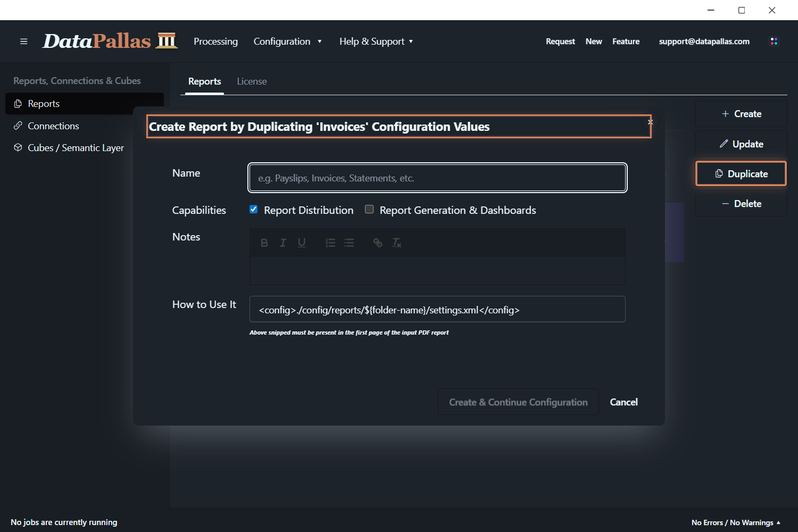Close the duplicate report dialog
Screen dimensions: 798x532
click(x=650, y=122)
